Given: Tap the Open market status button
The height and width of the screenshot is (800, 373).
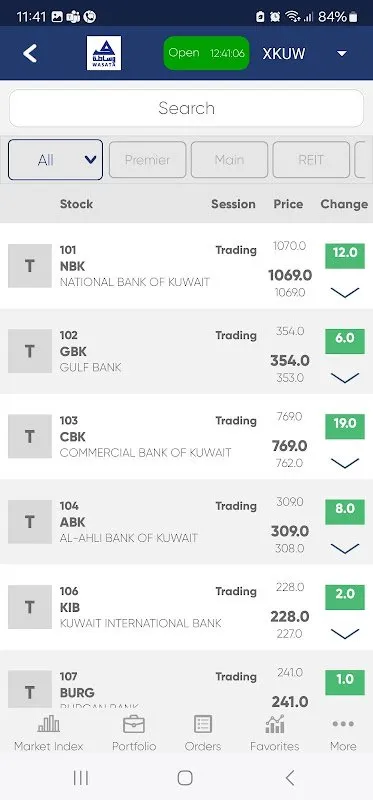Looking at the screenshot, I should pyautogui.click(x=206, y=53).
